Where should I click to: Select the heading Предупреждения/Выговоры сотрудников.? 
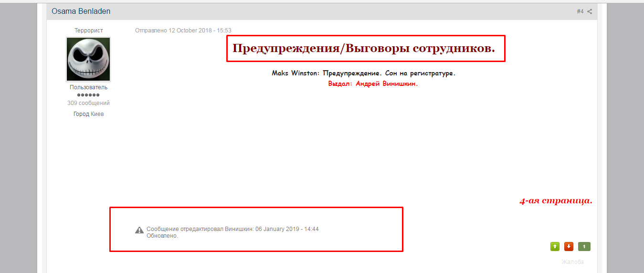tap(364, 48)
